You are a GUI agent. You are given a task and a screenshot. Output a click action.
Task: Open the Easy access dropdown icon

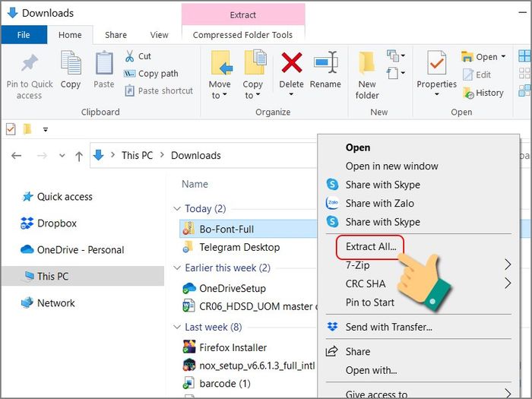(x=396, y=73)
